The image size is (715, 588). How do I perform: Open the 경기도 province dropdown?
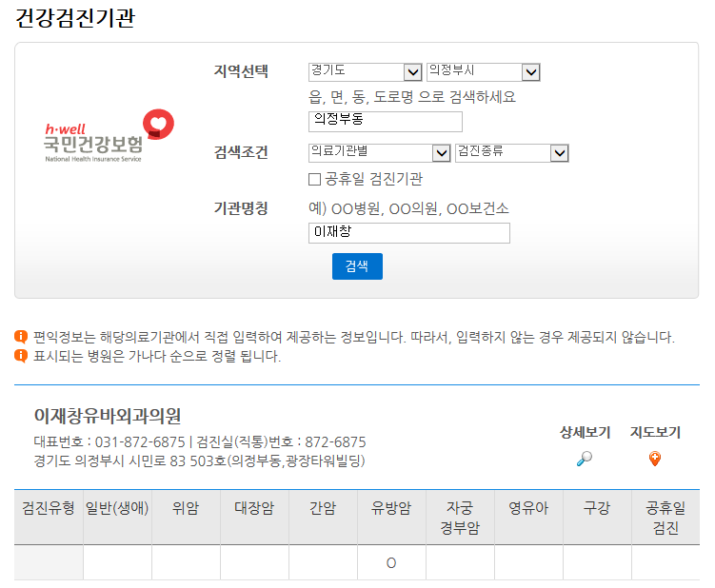pyautogui.click(x=365, y=72)
